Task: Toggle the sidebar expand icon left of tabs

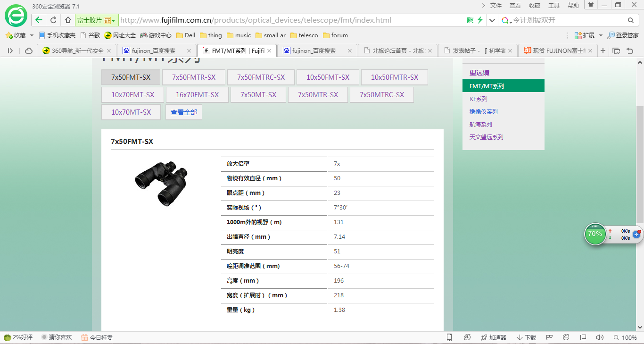Action: coord(10,50)
